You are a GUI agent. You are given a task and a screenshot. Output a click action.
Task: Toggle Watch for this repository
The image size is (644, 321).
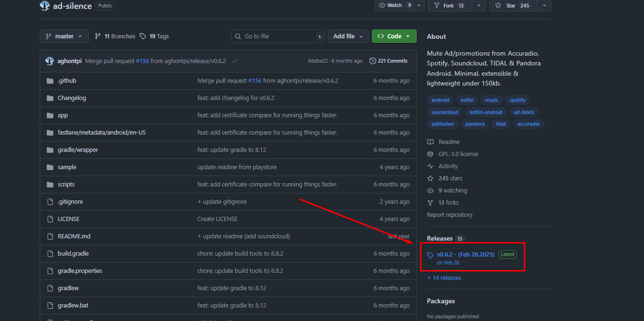tap(393, 6)
